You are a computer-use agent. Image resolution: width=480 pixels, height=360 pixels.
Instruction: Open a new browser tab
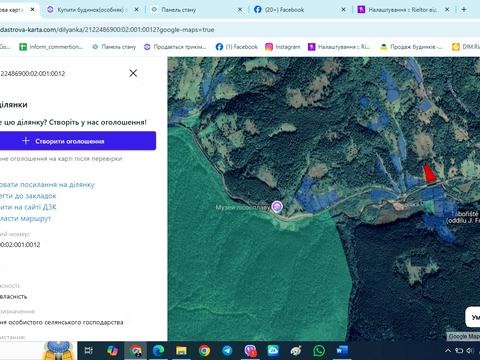tap(464, 9)
